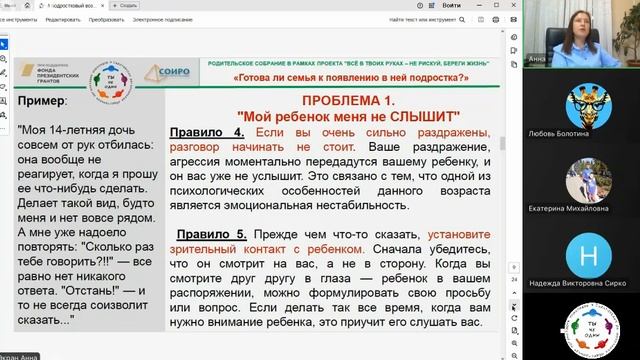This screenshot has height=360, width=640.
Task: Click the Создать new tab button
Action: coord(125,6)
